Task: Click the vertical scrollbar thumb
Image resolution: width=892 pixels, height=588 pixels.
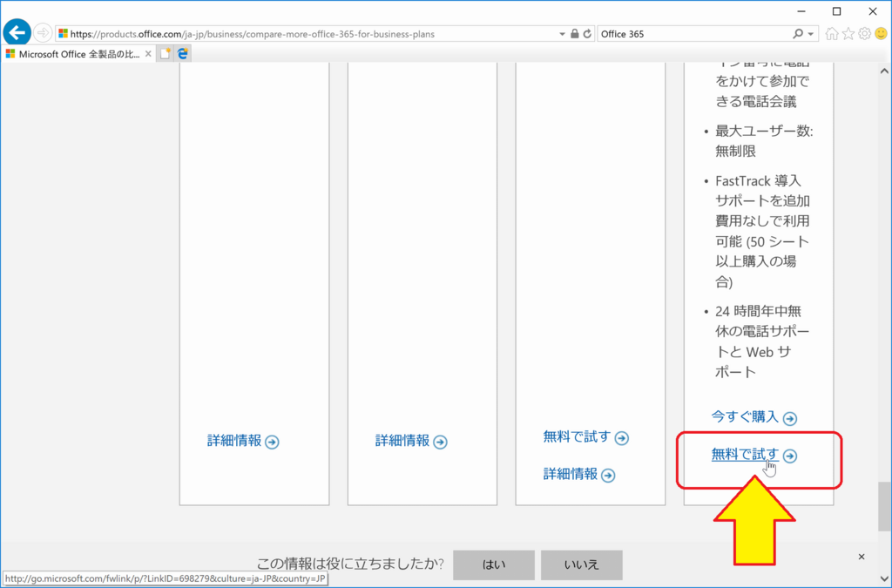Action: pos(884,506)
